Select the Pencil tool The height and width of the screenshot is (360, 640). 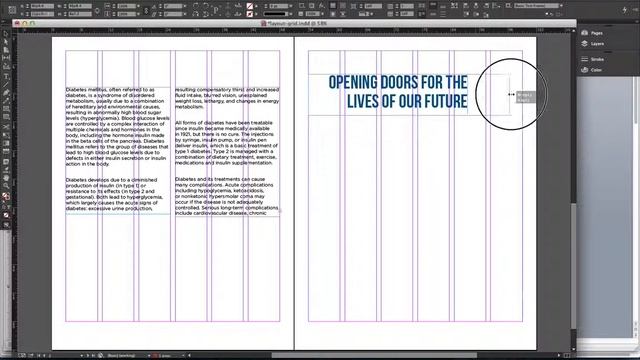click(x=6, y=100)
